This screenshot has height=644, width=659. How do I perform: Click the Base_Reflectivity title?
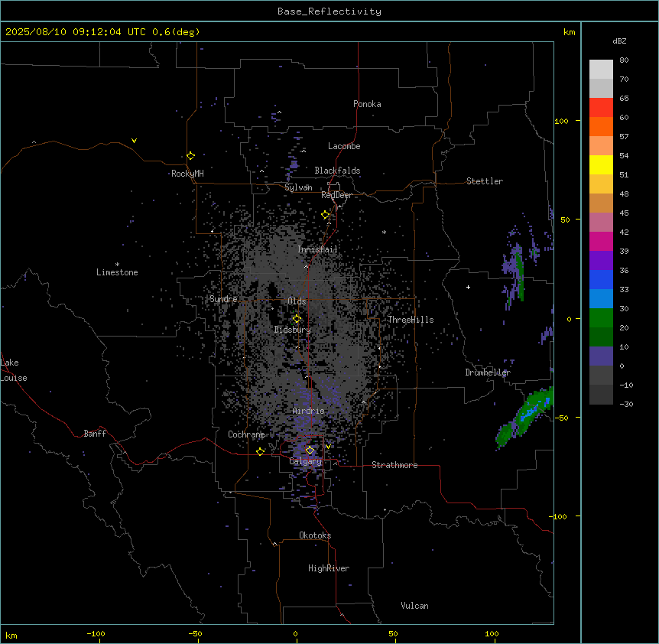coord(329,11)
